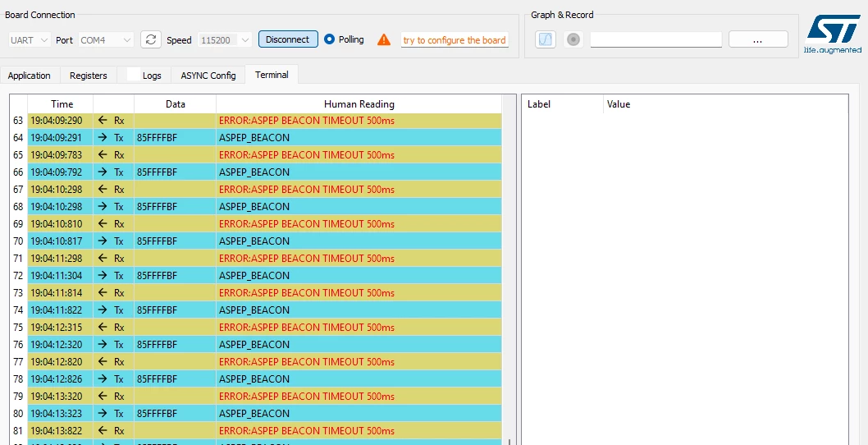Open the graph plot icon button
The width and height of the screenshot is (868, 445).
click(x=546, y=39)
